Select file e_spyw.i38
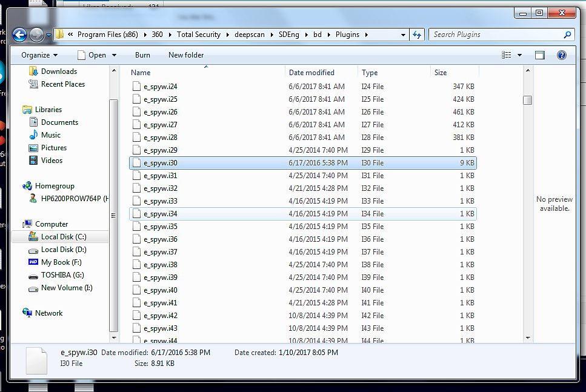This screenshot has width=586, height=392. (303, 265)
